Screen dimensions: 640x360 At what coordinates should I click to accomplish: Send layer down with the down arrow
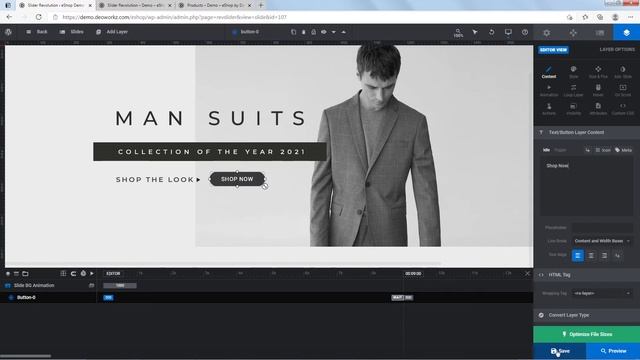pyautogui.click(x=333, y=32)
